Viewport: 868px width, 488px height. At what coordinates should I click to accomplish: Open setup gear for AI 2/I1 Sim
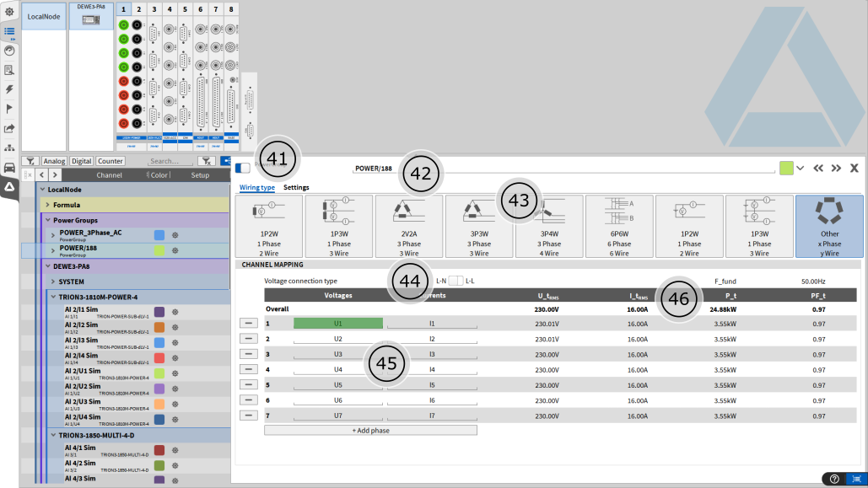(x=175, y=312)
